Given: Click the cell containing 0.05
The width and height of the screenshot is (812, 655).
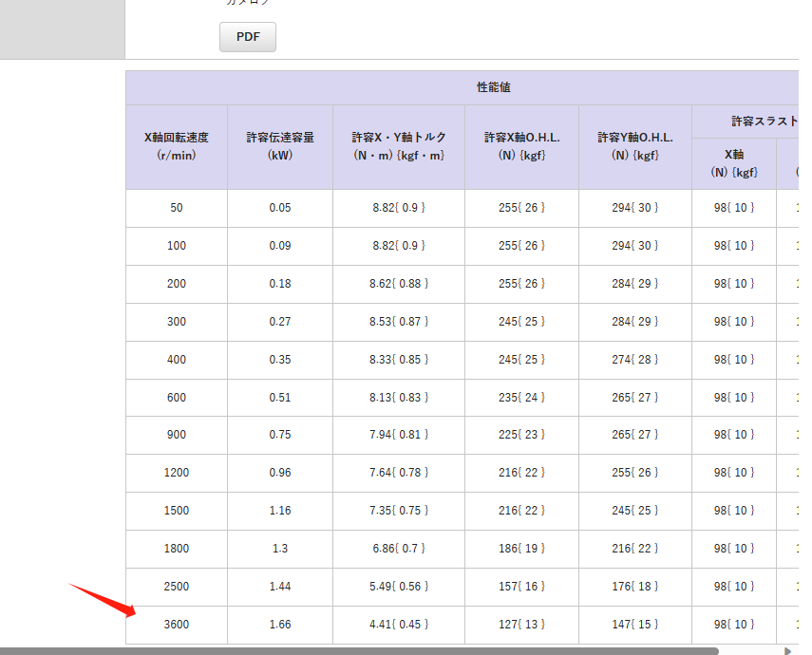Looking at the screenshot, I should point(278,208).
